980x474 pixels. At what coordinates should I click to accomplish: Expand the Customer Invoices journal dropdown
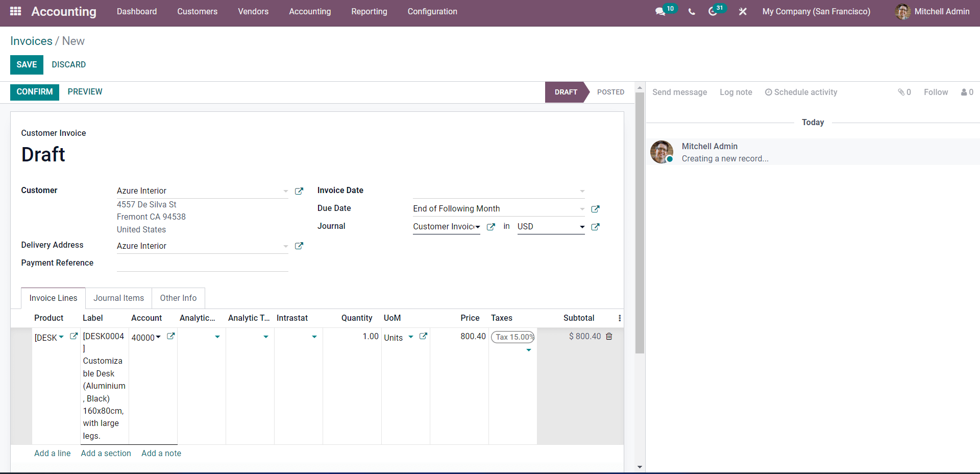click(x=478, y=227)
